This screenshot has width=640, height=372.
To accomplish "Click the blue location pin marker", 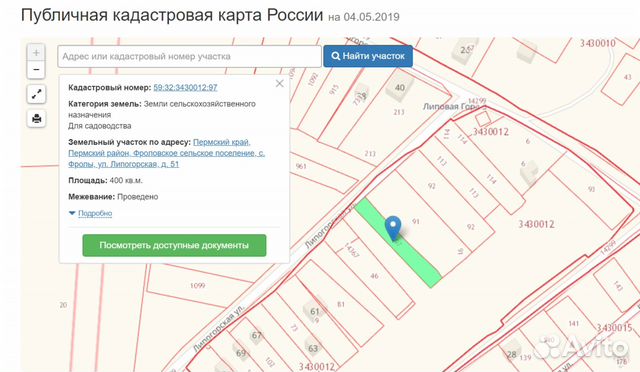I will click(x=393, y=228).
